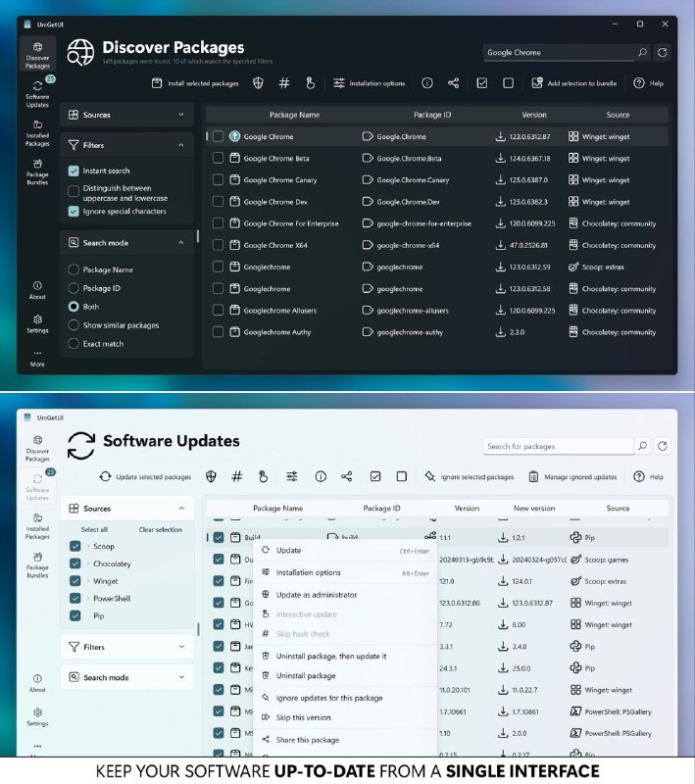This screenshot has width=695, height=784.
Task: Click the select-all checked box icon in Discover toolbar
Action: pyautogui.click(x=482, y=83)
